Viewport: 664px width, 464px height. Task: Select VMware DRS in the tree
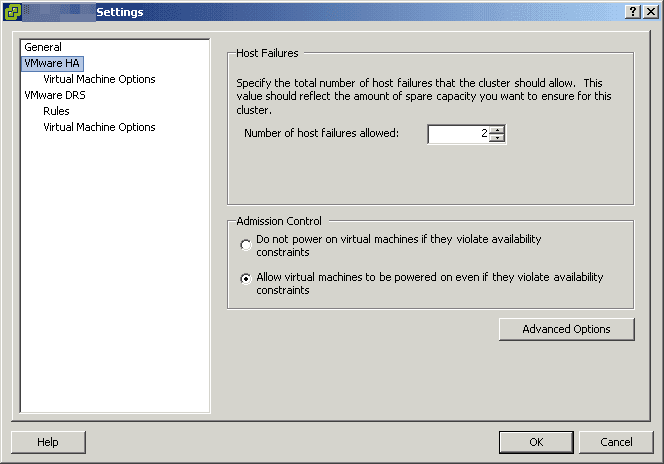tap(55, 95)
